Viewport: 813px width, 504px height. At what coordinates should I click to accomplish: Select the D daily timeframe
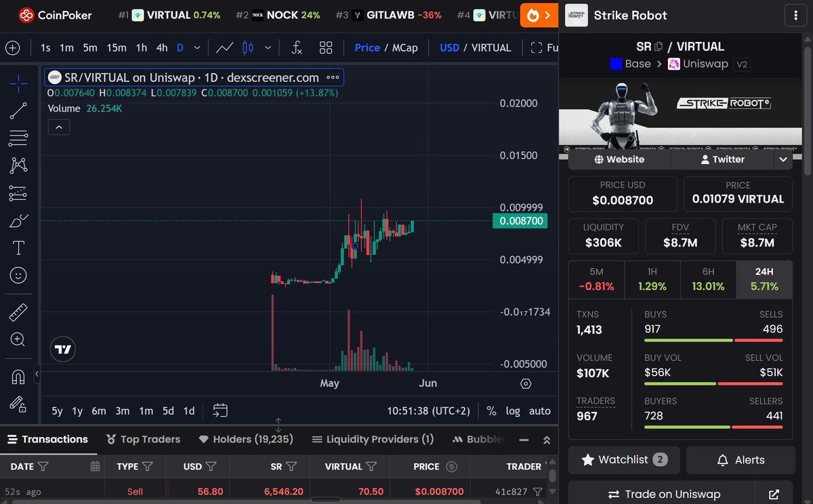pyautogui.click(x=180, y=48)
